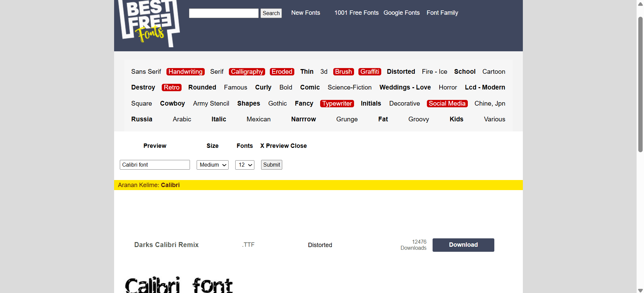Open the Distorted category in the category list
644x293 pixels.
point(401,72)
